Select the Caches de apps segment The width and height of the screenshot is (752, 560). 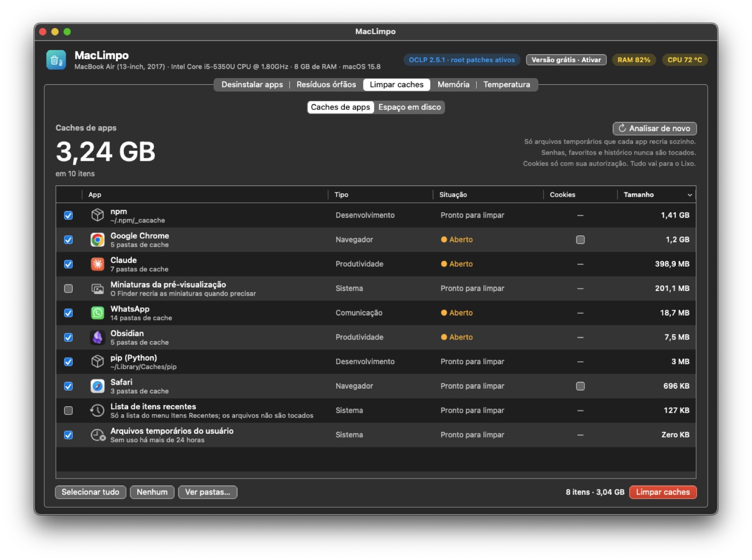(x=340, y=107)
